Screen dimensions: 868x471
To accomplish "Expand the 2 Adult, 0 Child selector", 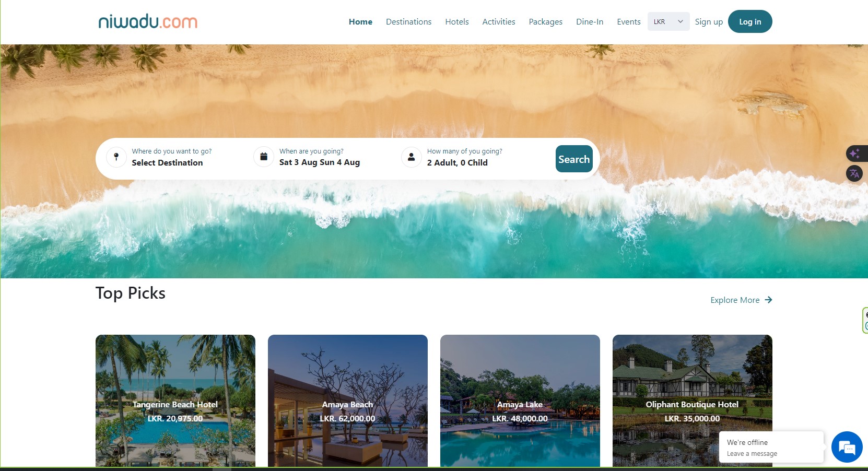I will (x=458, y=162).
